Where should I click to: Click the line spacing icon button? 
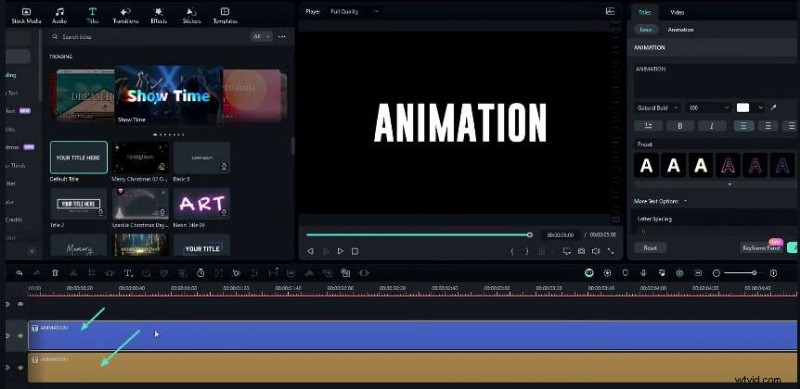[x=648, y=126]
